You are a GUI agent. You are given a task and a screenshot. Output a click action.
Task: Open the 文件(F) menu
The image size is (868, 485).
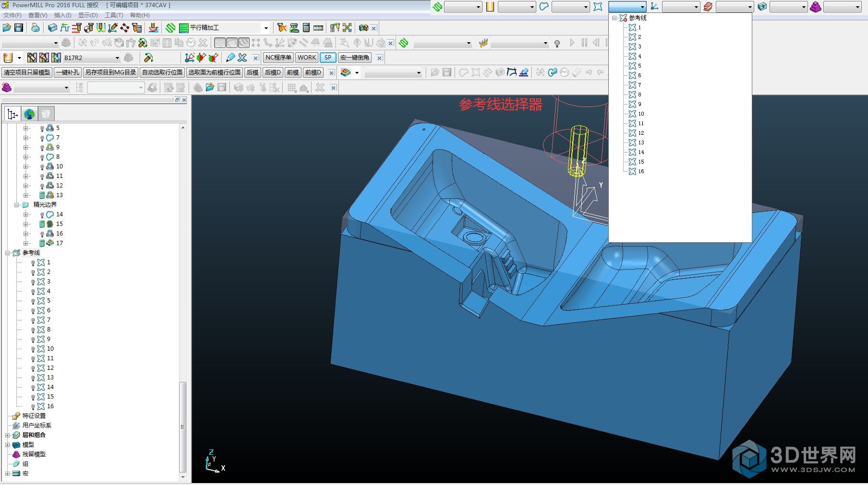click(12, 15)
